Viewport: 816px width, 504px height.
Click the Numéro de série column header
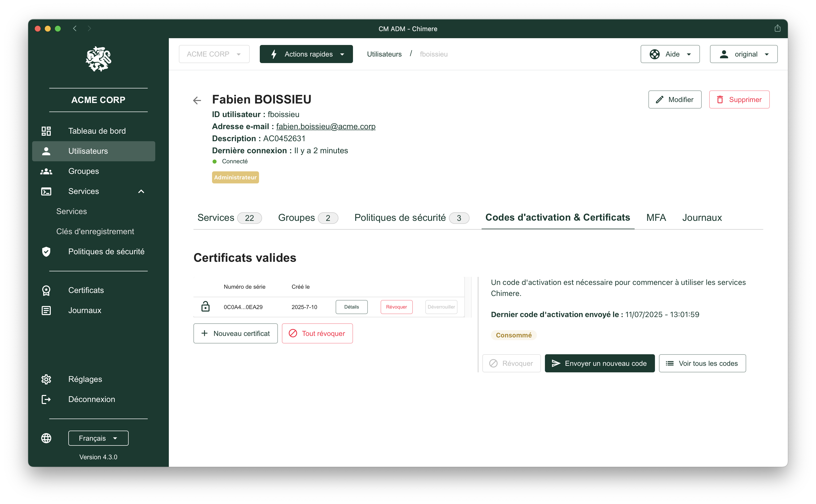click(x=244, y=287)
